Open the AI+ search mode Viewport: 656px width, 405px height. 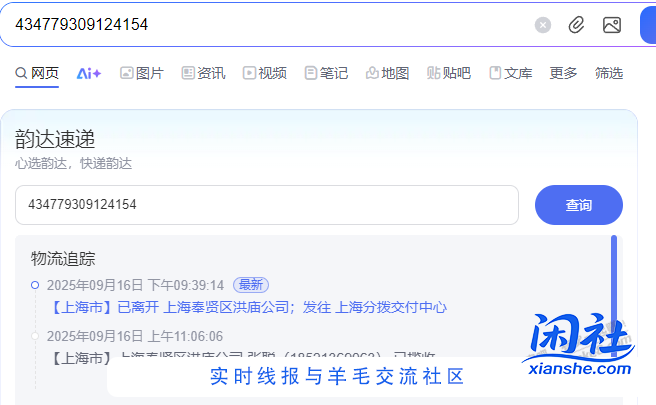coord(89,73)
